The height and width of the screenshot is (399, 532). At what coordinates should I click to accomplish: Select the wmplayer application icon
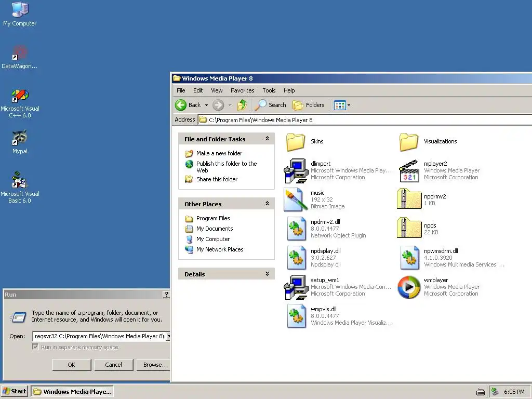coord(409,287)
